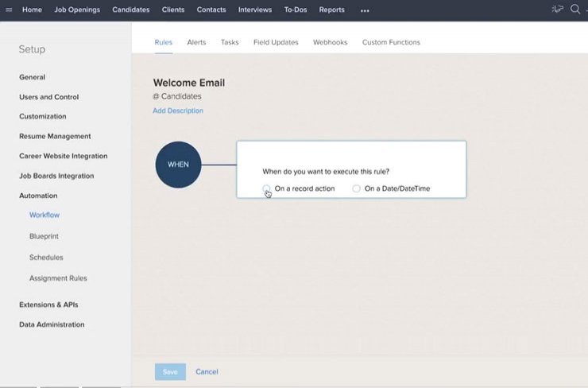Image resolution: width=588 pixels, height=388 pixels.
Task: Select On a record action radio
Action: click(x=266, y=188)
